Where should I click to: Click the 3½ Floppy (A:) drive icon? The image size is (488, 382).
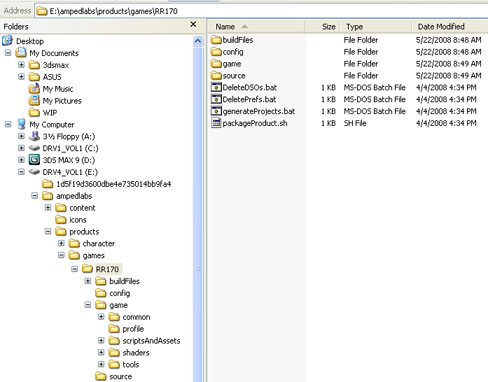pos(34,136)
